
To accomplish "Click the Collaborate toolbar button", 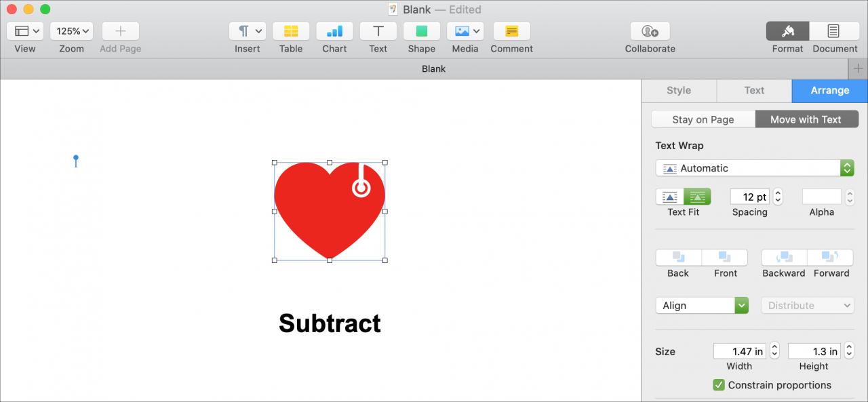I will [x=650, y=31].
